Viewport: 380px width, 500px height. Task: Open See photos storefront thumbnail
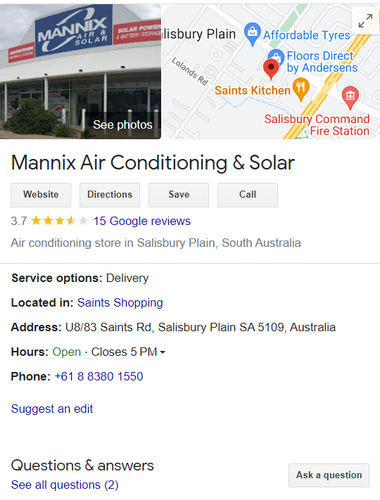click(80, 72)
